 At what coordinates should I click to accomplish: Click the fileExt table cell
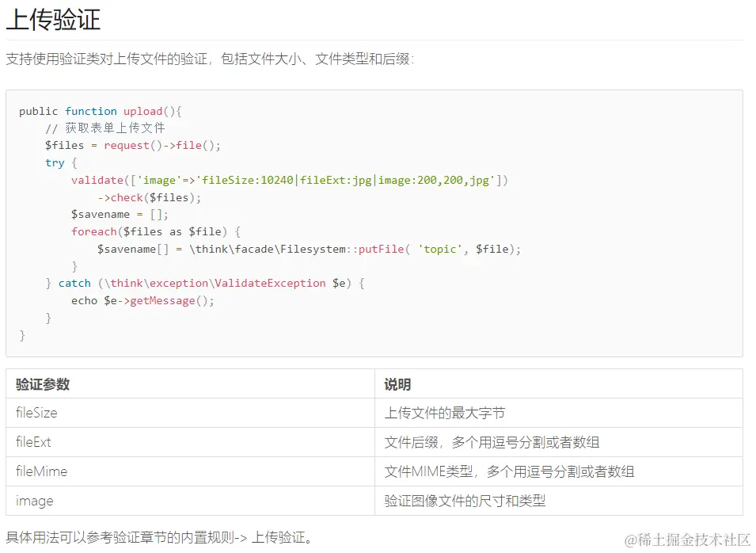point(33,442)
